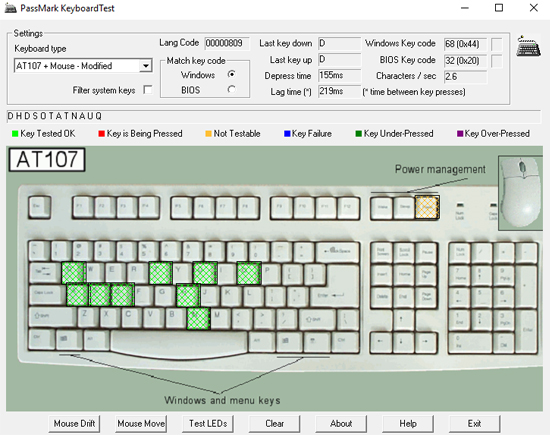Click the Caps Lock key on keyboard image
This screenshot has height=435, width=550.
tap(48, 295)
